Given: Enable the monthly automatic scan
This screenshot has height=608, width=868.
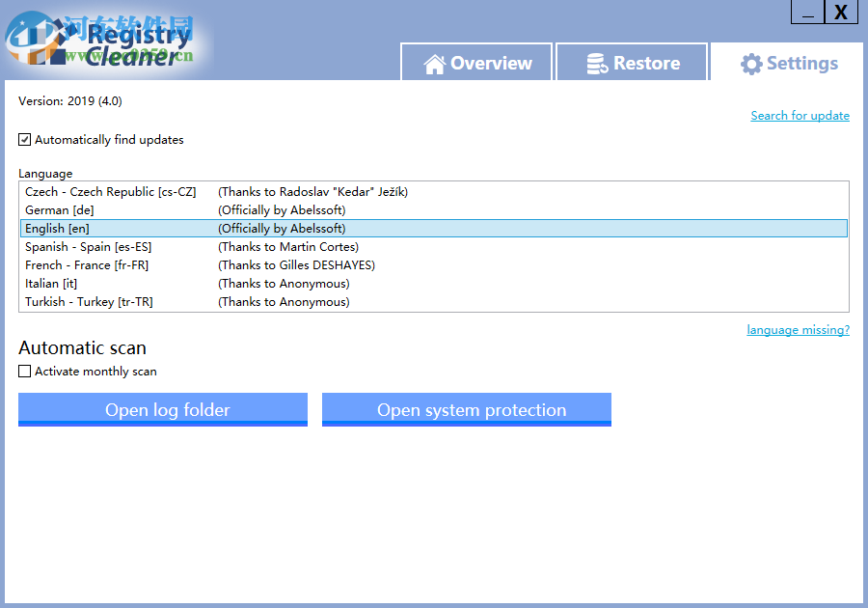Looking at the screenshot, I should (x=23, y=371).
